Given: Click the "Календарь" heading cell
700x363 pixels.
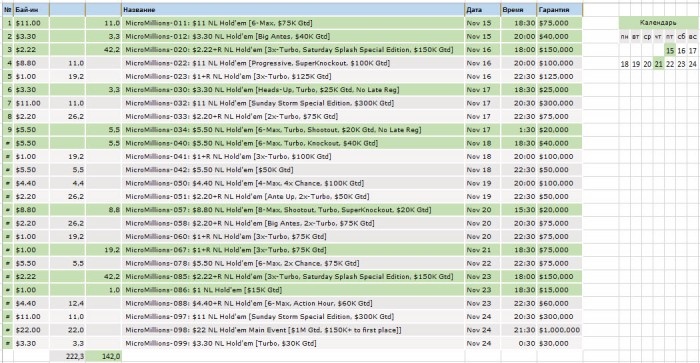Looking at the screenshot, I should 658,23.
